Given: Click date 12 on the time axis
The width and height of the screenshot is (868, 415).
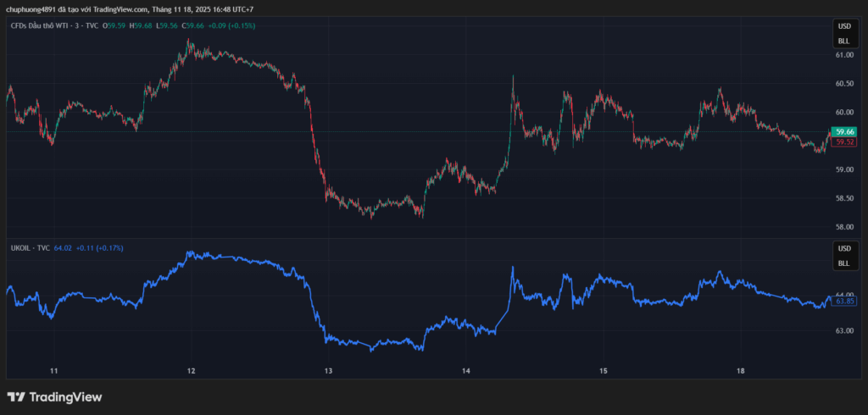Looking at the screenshot, I should pos(191,371).
